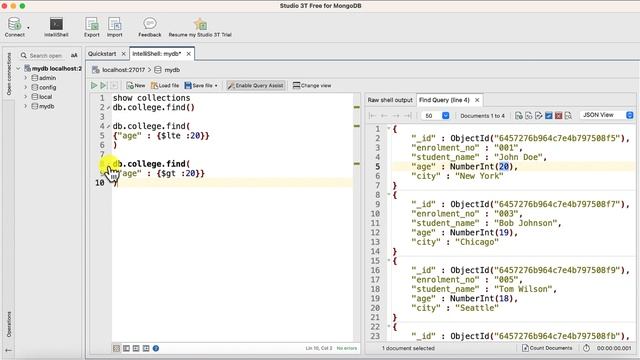
Task: Select third editor layout icon
Action: pos(136,348)
